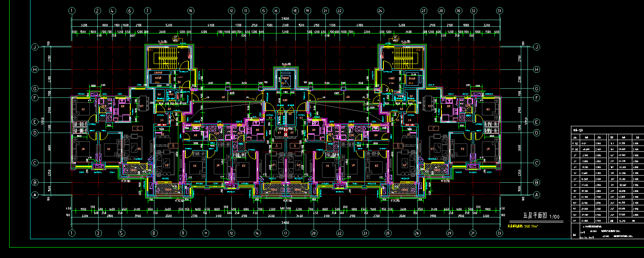Select top axis bubble numbered 10
Viewport: 644px width, 258px height.
(x=191, y=10)
